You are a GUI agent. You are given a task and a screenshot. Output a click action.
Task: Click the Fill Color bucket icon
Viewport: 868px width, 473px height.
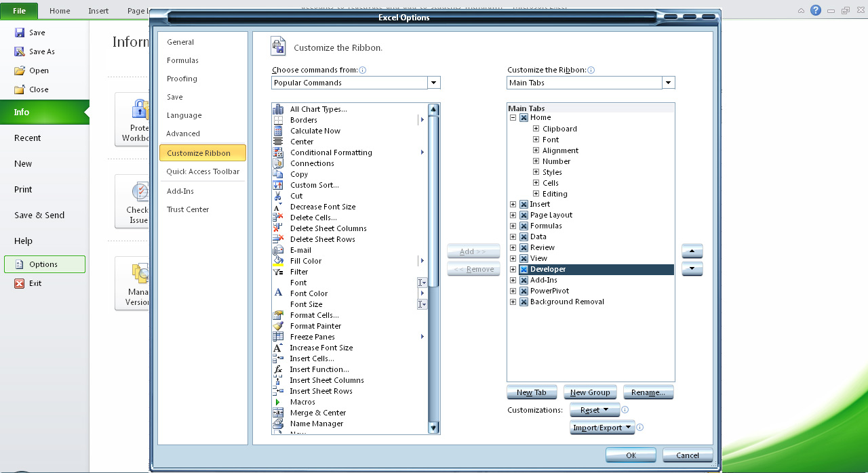278,261
